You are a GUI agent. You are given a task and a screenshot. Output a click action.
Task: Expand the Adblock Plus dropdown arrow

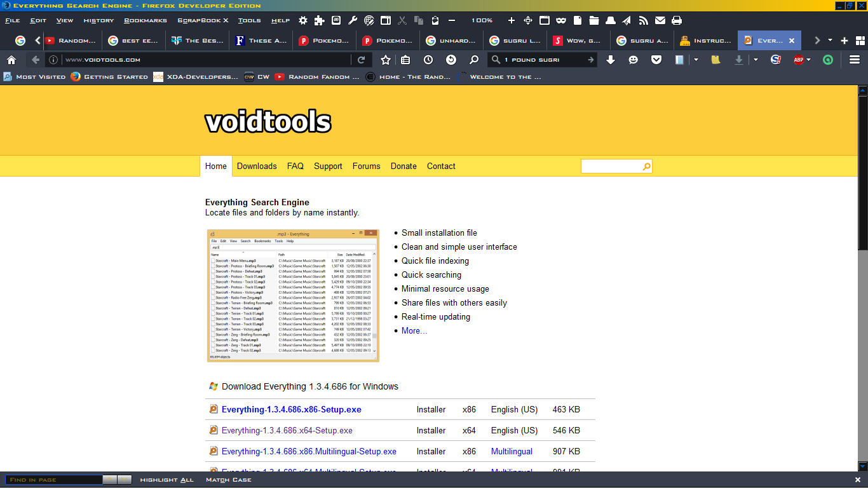[809, 60]
